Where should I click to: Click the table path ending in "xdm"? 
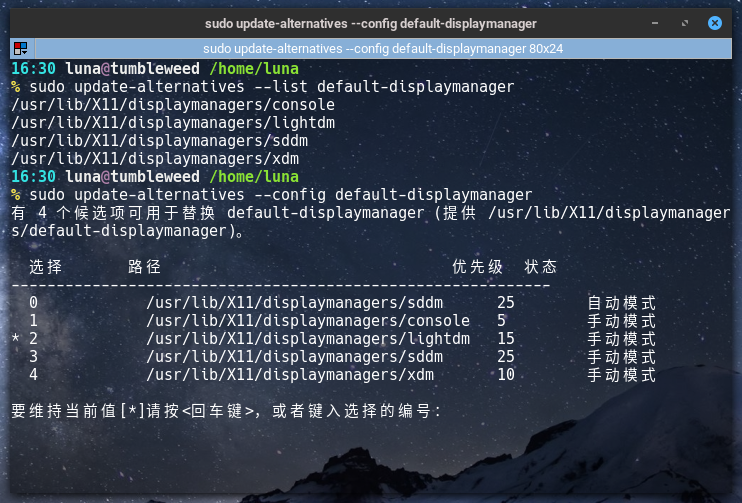click(x=290, y=374)
